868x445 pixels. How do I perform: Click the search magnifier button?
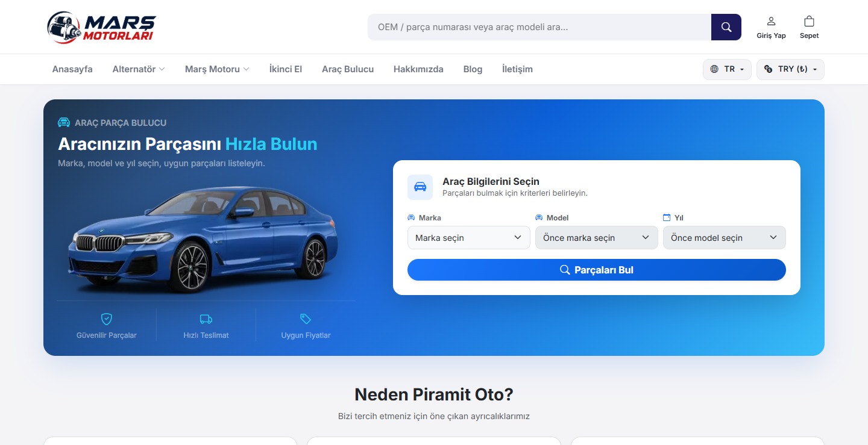[726, 27]
